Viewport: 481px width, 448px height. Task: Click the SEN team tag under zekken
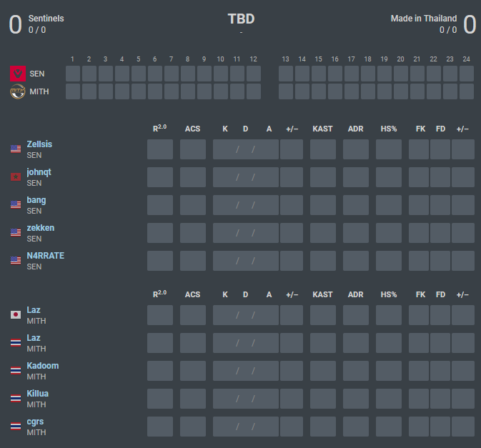point(34,239)
